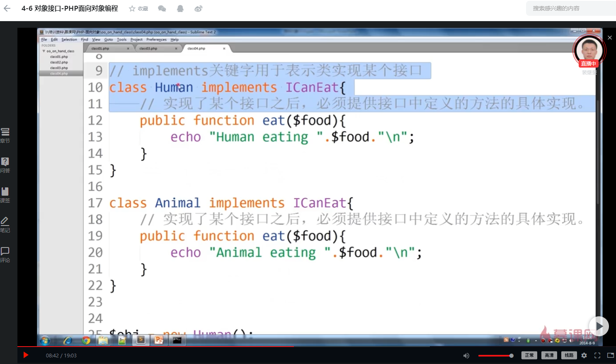Image resolution: width=616 pixels, height=364 pixels.
Task: Open the Project menu in Sublime Text
Action: pos(136,40)
